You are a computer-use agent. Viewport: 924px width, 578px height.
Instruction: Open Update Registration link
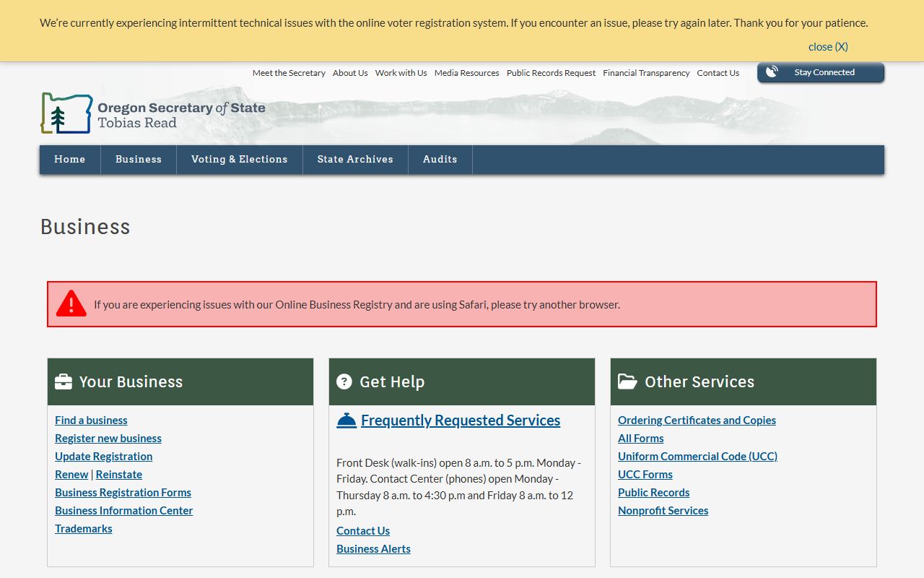point(104,457)
